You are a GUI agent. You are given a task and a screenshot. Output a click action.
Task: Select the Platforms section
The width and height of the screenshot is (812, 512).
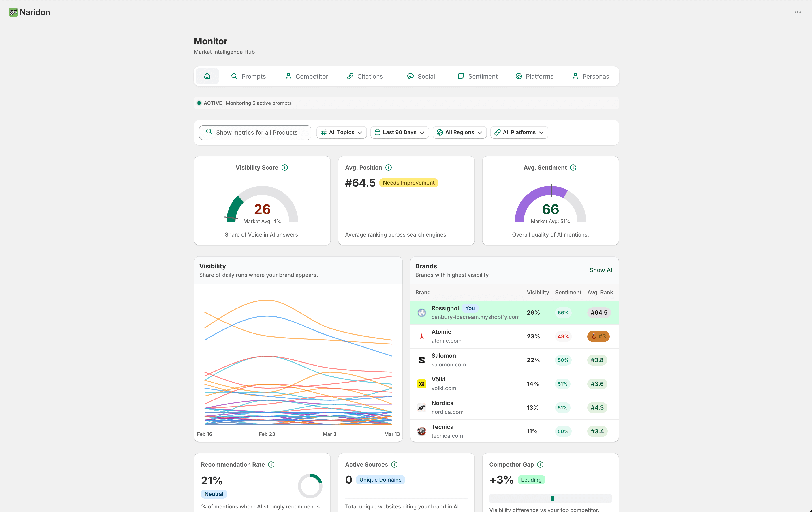point(534,76)
